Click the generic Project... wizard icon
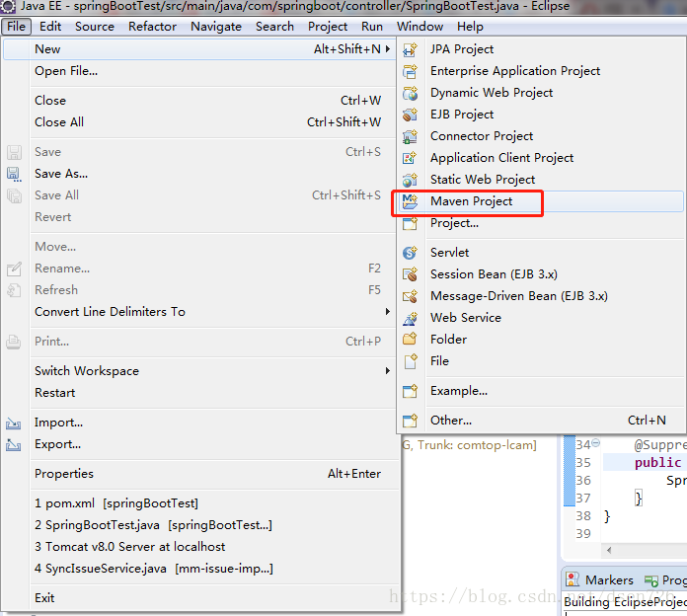The width and height of the screenshot is (687, 616). 410,223
